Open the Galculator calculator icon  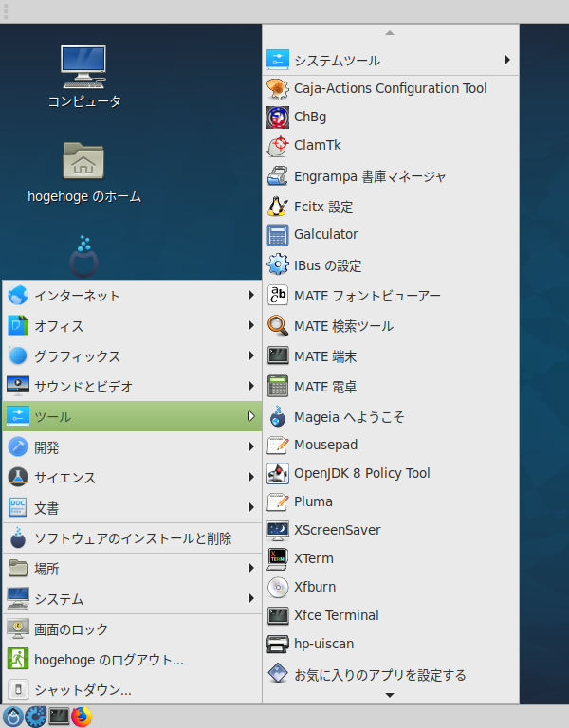pyautogui.click(x=278, y=234)
